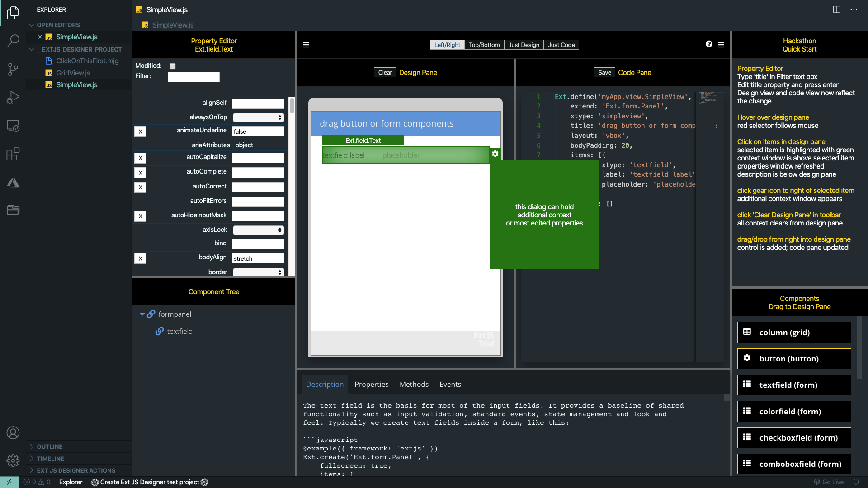Click the Clear button in Design Pane
This screenshot has height=488, width=868.
385,72
